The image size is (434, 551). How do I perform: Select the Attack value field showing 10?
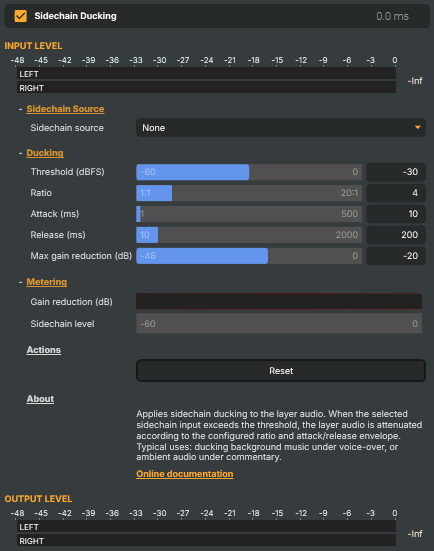(x=396, y=214)
